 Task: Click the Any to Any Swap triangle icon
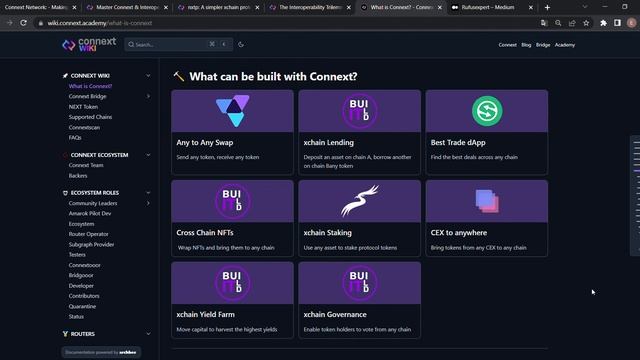pos(233,111)
